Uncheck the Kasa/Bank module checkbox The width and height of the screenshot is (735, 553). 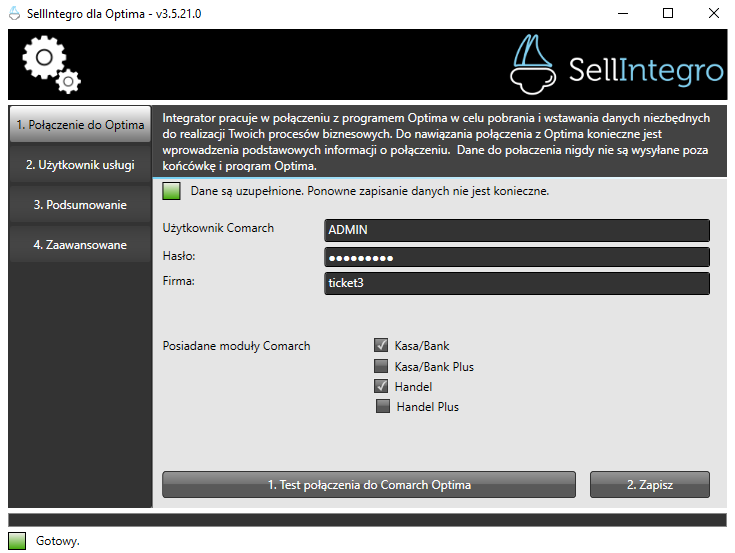(381, 345)
